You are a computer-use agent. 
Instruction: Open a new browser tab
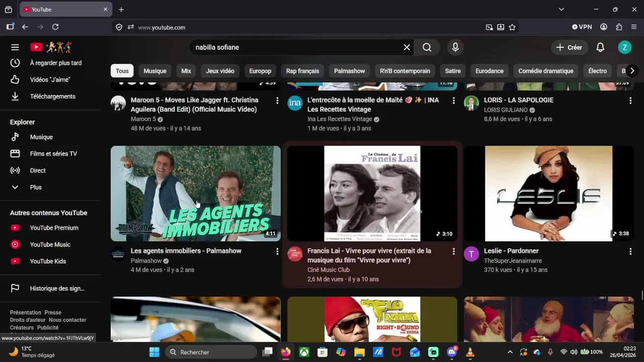121,9
